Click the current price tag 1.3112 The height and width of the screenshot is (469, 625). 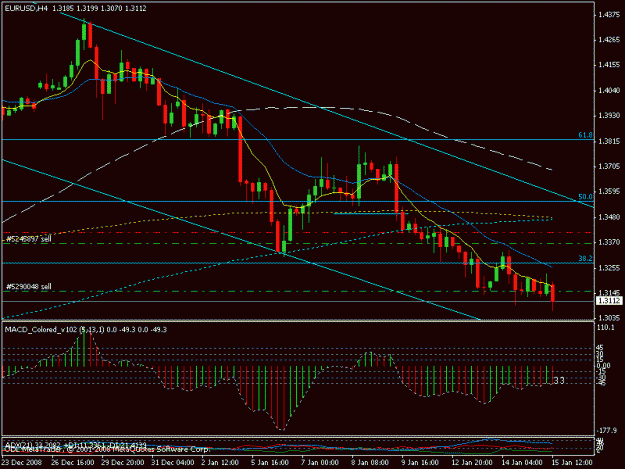coord(609,300)
